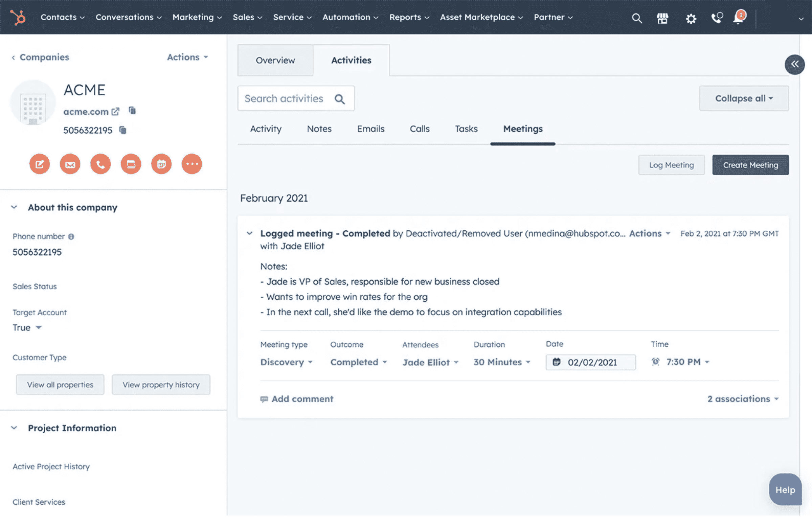Open the acme.com external link icon

point(115,112)
